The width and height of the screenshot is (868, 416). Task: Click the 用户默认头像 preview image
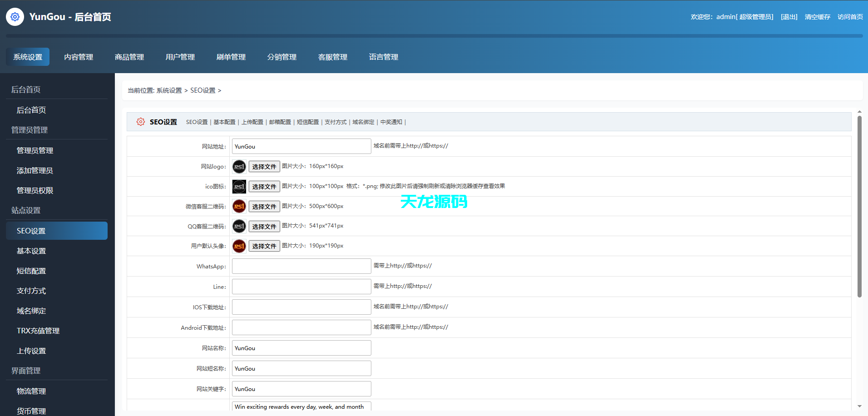239,246
